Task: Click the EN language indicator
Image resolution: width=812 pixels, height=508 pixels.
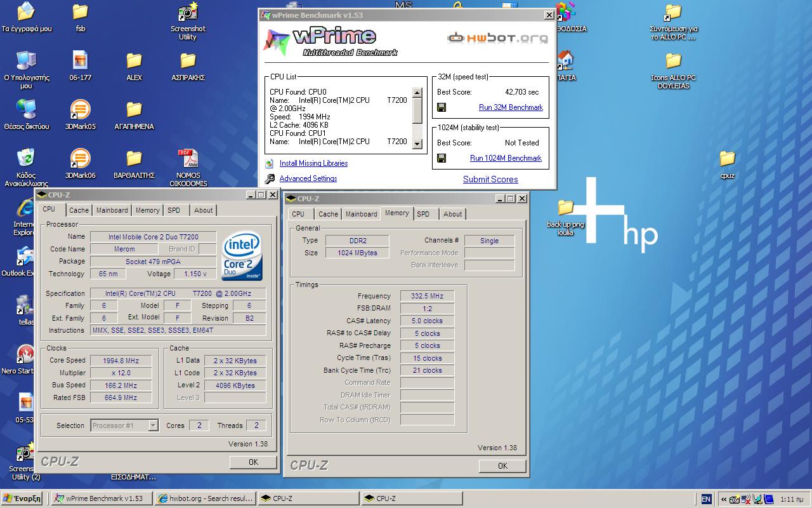Action: (706, 499)
